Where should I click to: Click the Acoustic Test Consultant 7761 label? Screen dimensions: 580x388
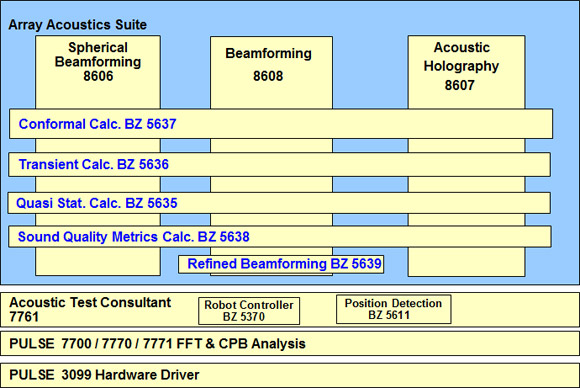90,310
